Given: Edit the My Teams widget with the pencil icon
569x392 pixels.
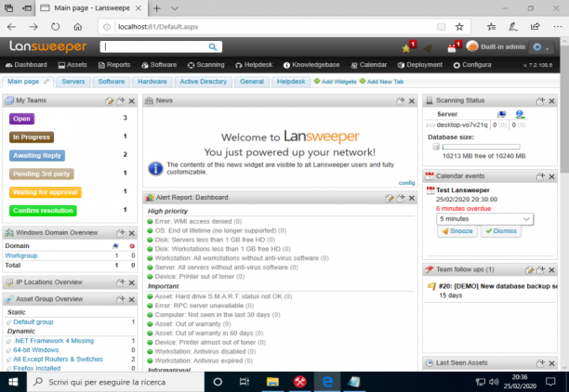Looking at the screenshot, I should [x=109, y=101].
